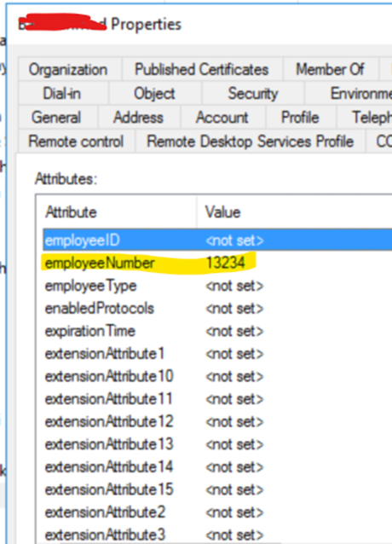Image resolution: width=392 pixels, height=544 pixels.
Task: Open the Member Of tab
Action: [331, 69]
